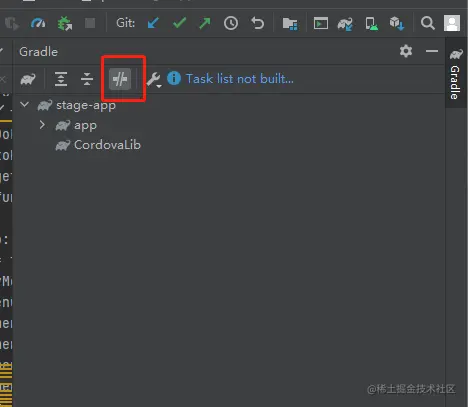Open Gradle panel settings gear
This screenshot has height=407, width=468.
(x=406, y=51)
